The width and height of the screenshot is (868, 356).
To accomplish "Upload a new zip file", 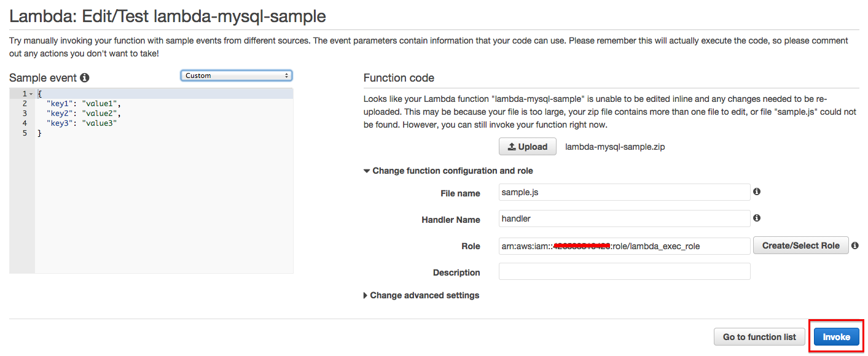I will click(527, 146).
